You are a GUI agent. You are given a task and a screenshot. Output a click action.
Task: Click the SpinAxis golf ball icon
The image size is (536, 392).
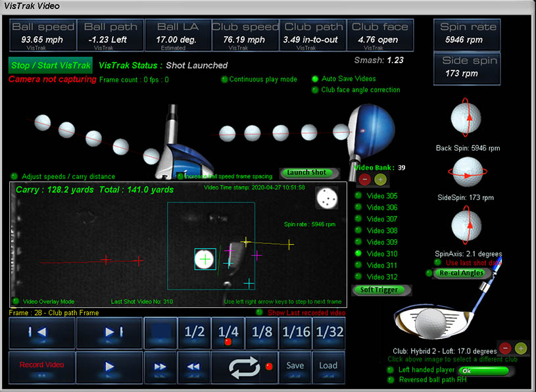tap(466, 226)
